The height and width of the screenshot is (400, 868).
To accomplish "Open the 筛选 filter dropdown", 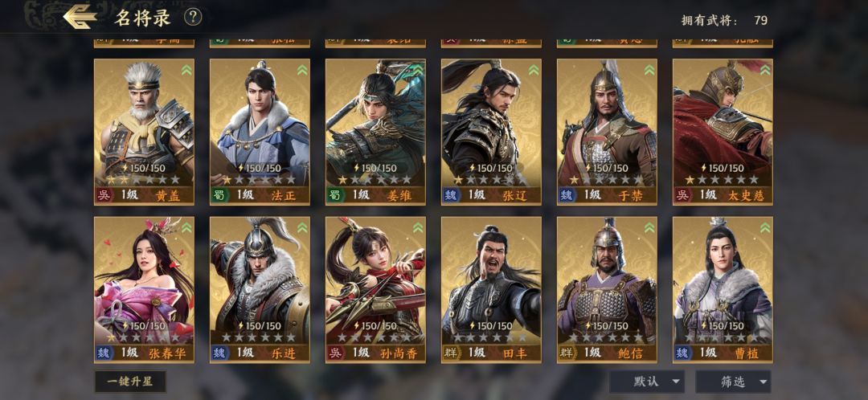I will (x=733, y=382).
